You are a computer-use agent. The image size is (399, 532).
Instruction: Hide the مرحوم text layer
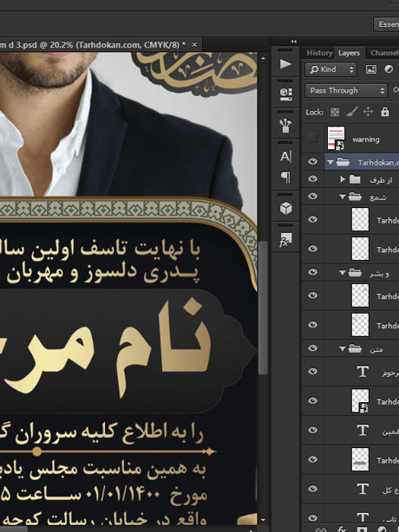point(312,371)
